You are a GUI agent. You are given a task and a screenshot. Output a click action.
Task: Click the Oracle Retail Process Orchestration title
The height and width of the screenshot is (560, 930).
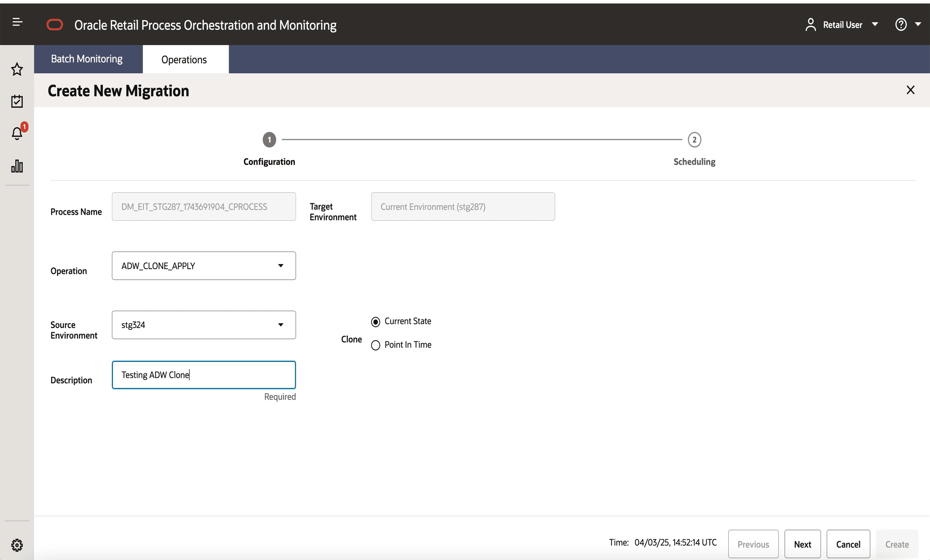pos(205,25)
